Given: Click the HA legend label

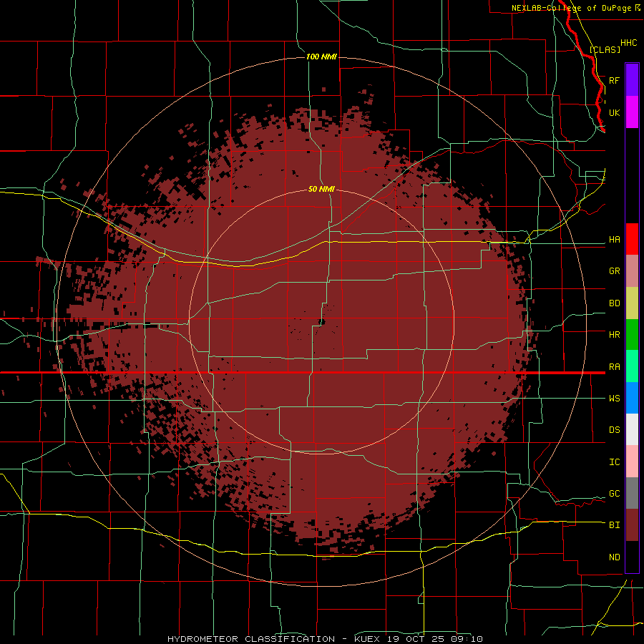Looking at the screenshot, I should 614,239.
